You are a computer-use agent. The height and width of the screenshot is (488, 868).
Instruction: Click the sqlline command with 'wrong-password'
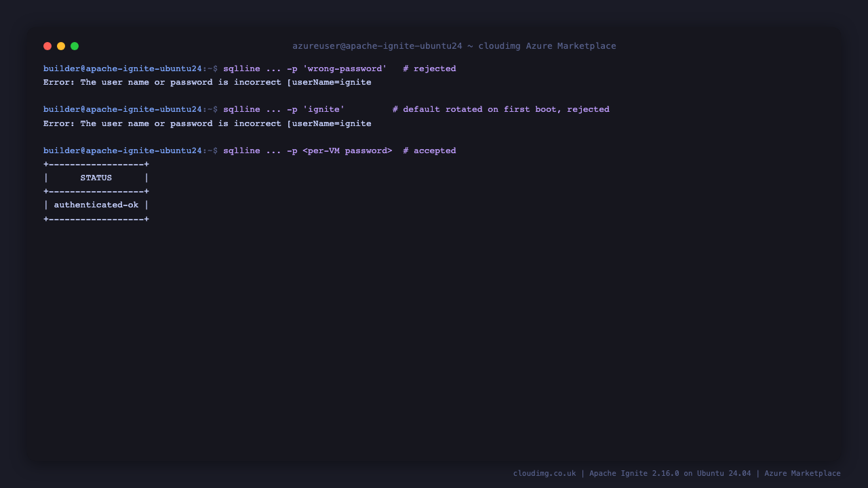(305, 68)
